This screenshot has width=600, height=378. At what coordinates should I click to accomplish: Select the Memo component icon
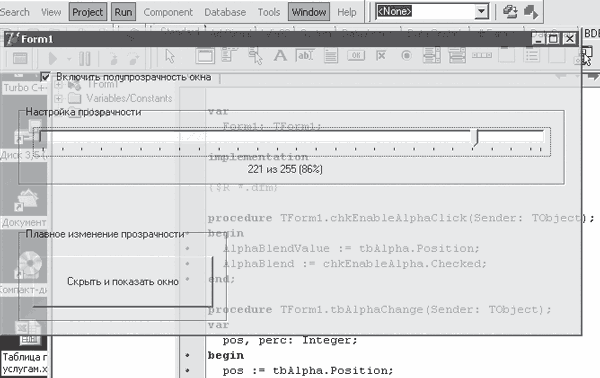(x=331, y=56)
